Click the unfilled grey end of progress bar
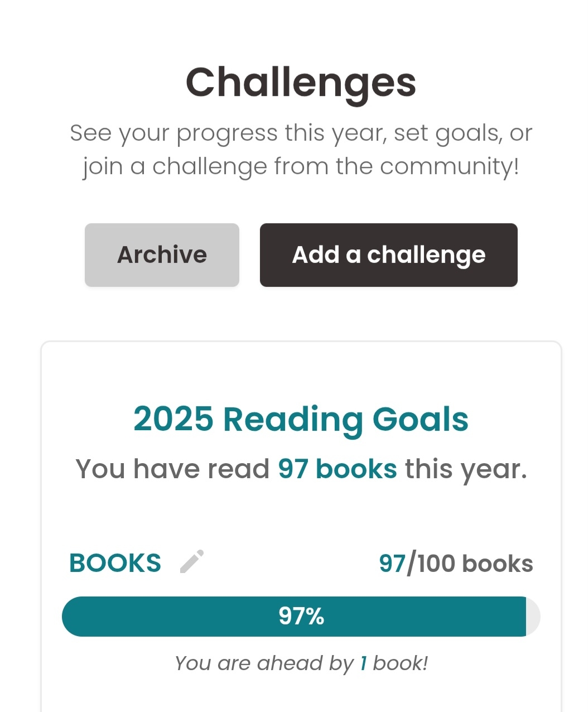The image size is (588, 712). [x=533, y=617]
